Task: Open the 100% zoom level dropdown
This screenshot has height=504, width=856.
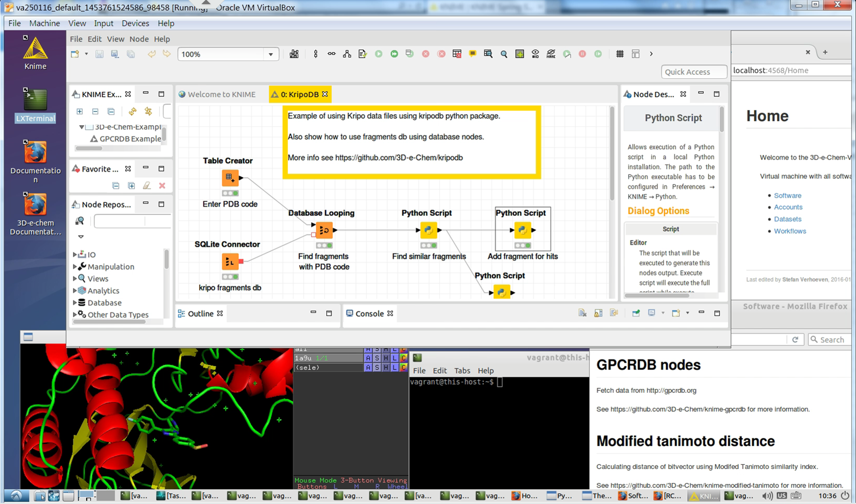Action: pyautogui.click(x=271, y=54)
